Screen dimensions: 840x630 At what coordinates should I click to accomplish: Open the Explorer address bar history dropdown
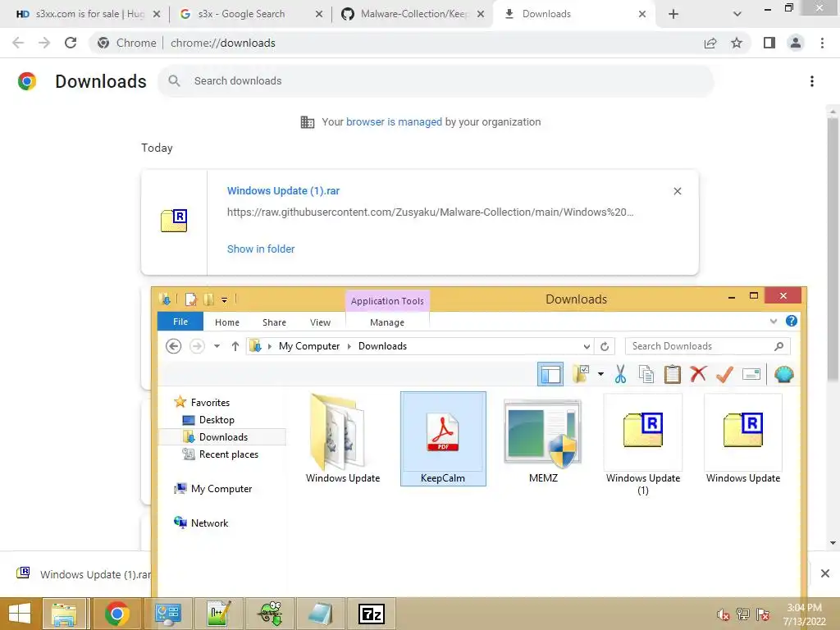[x=587, y=347]
